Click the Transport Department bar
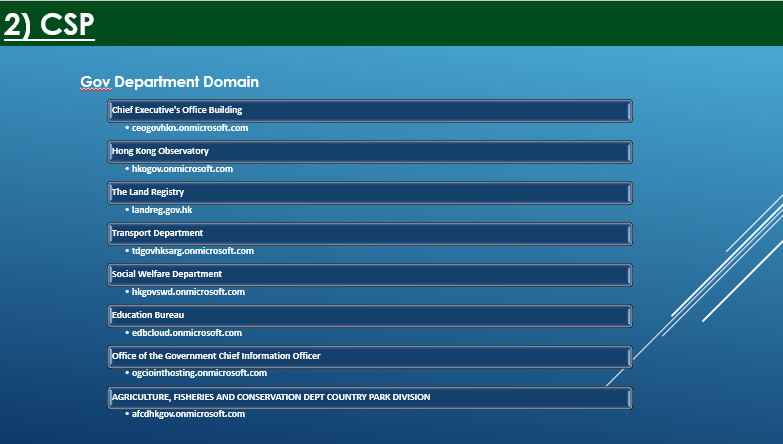Image resolution: width=783 pixels, height=444 pixels. click(x=370, y=234)
